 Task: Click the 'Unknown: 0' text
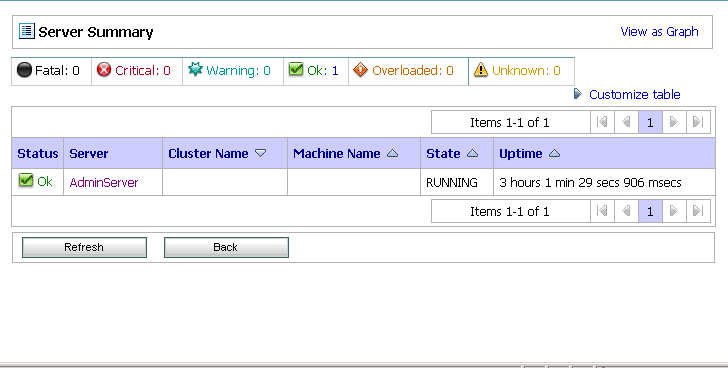coord(526,71)
